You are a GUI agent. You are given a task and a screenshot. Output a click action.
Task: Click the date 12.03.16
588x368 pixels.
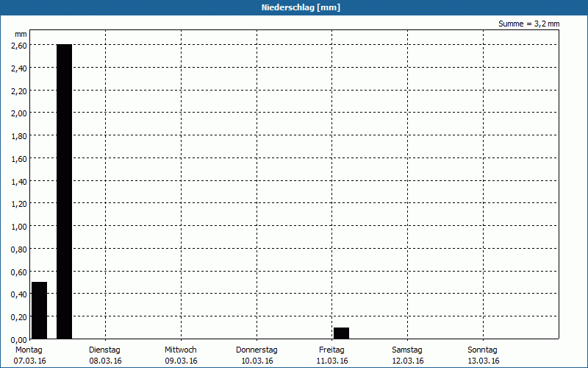tap(408, 361)
